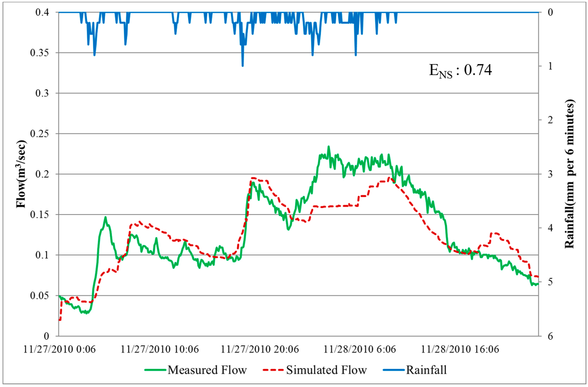Click the Simulated Flow legend label
588x387 pixels.
point(326,370)
